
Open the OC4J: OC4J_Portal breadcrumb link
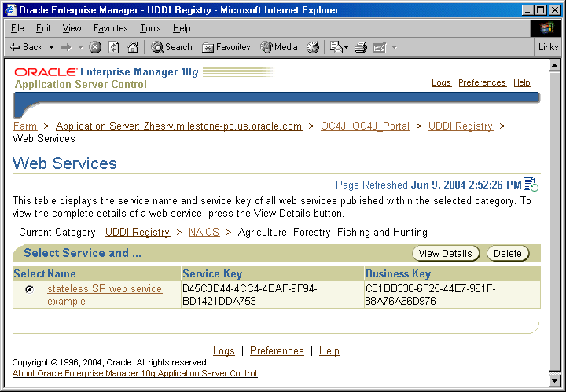(366, 126)
